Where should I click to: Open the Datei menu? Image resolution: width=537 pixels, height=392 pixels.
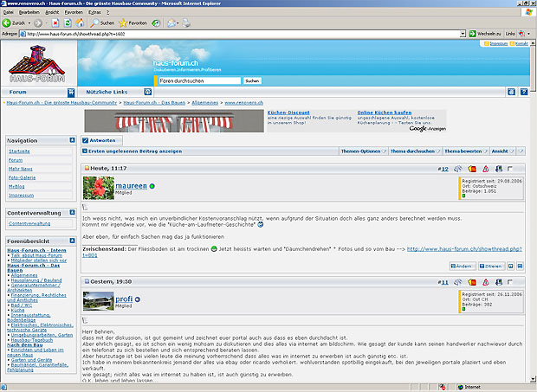tap(8, 12)
